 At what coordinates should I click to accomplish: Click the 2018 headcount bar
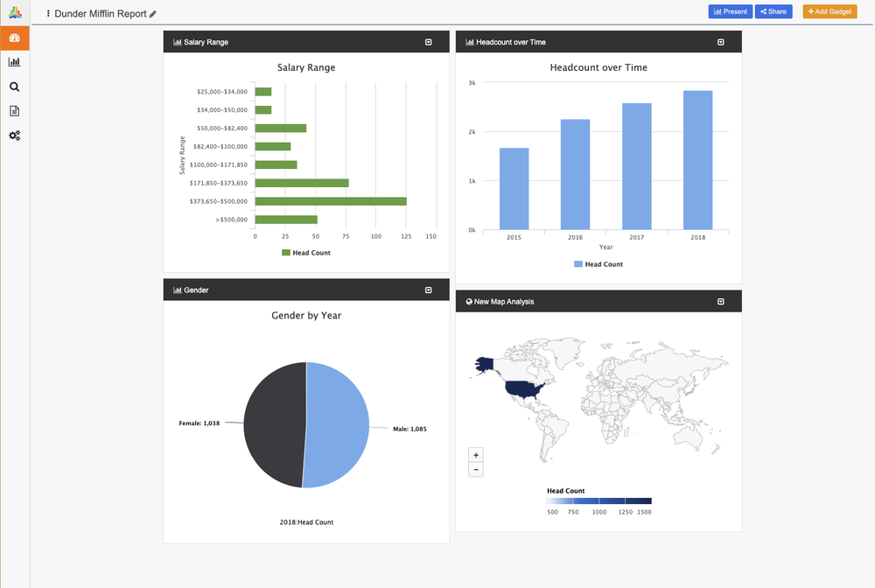[697, 160]
